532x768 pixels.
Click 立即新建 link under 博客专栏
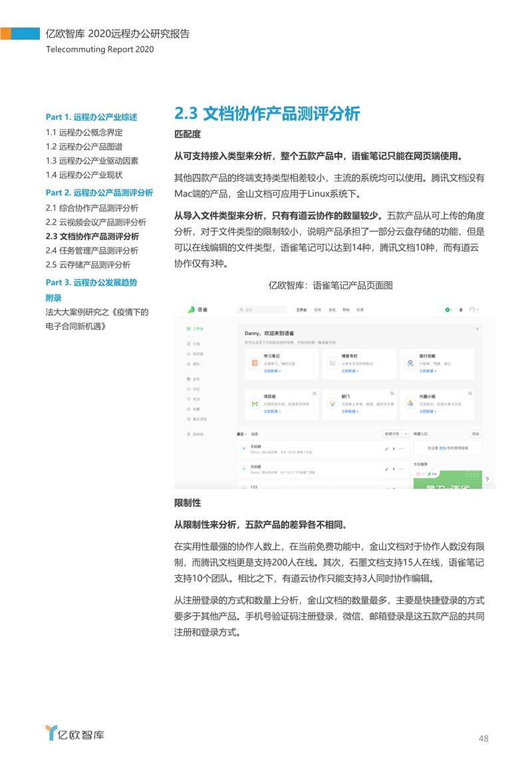[x=350, y=371]
